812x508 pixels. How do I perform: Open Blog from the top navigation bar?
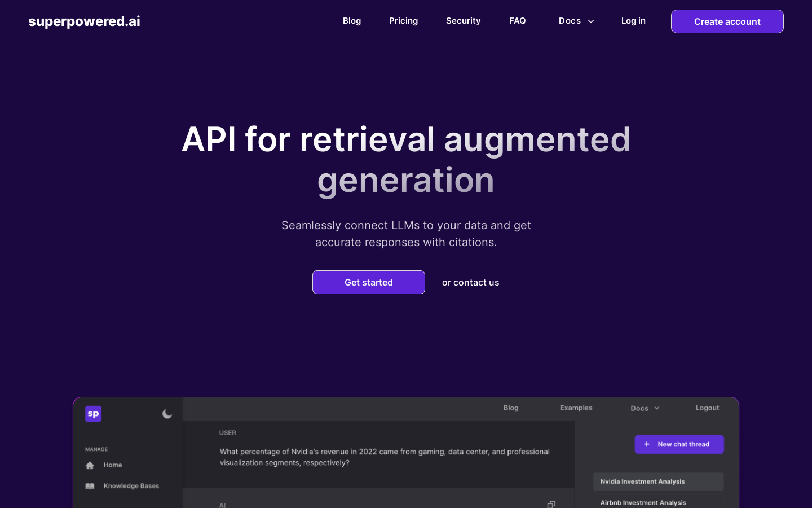352,21
